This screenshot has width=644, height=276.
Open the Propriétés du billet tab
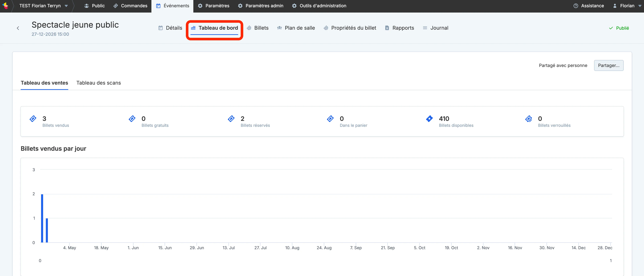pyautogui.click(x=350, y=28)
